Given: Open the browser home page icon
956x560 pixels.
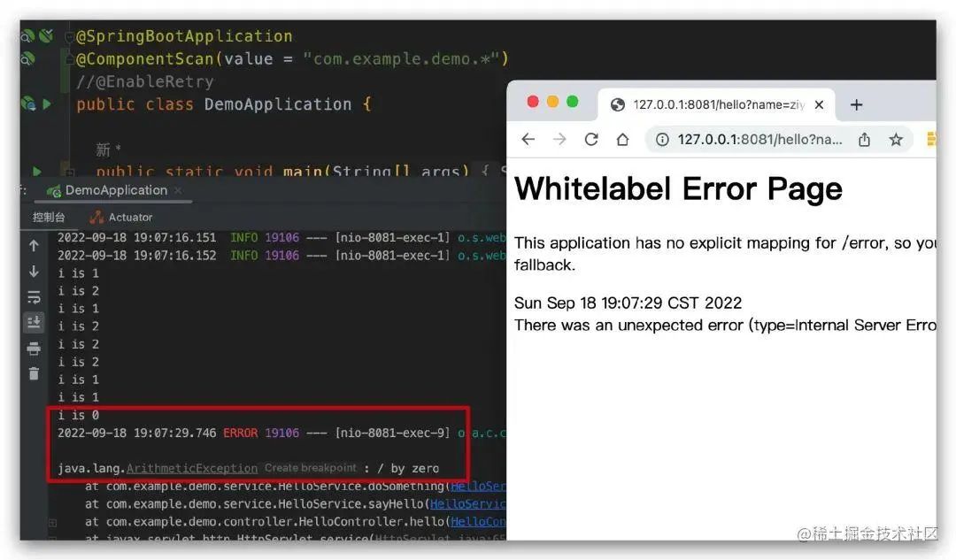Looking at the screenshot, I should pyautogui.click(x=622, y=140).
